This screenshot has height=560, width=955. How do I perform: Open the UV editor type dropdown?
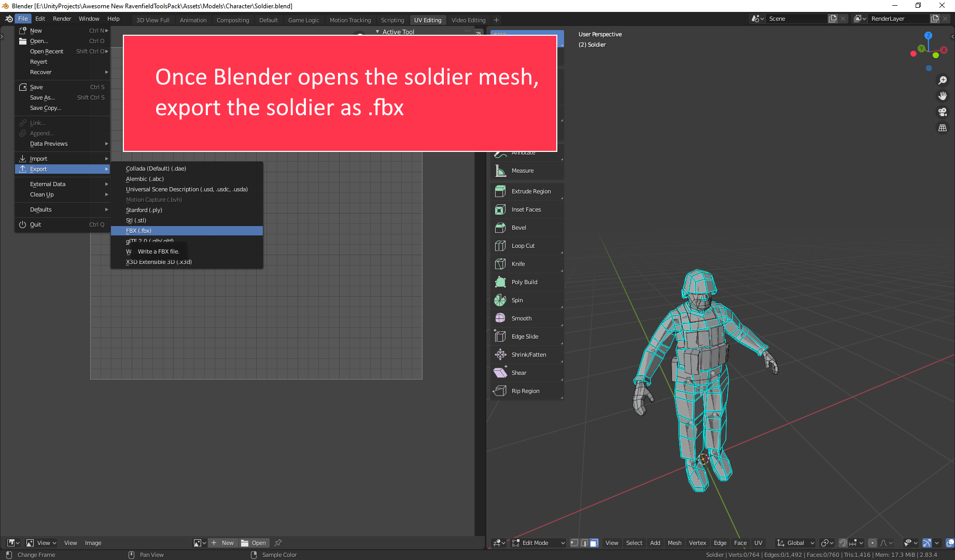click(13, 543)
